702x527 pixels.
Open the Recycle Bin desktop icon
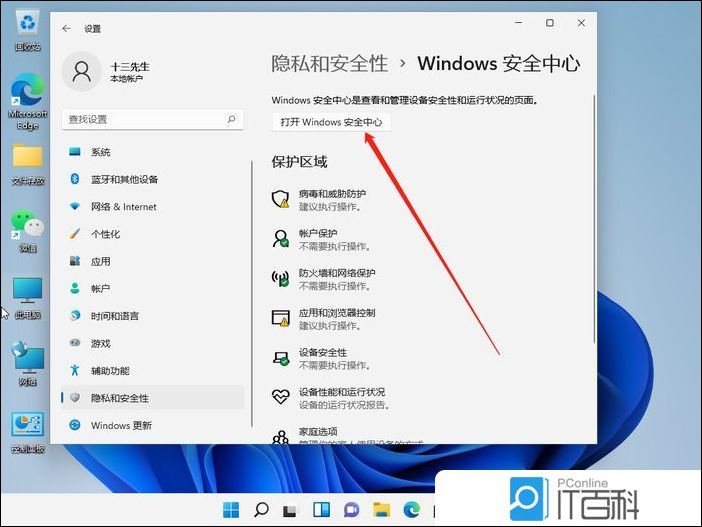pyautogui.click(x=28, y=30)
